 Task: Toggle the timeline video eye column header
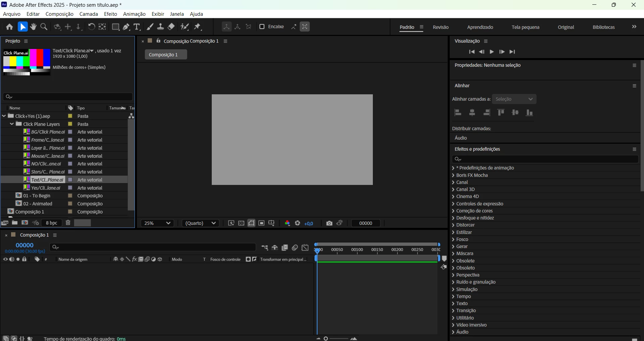[x=5, y=259]
